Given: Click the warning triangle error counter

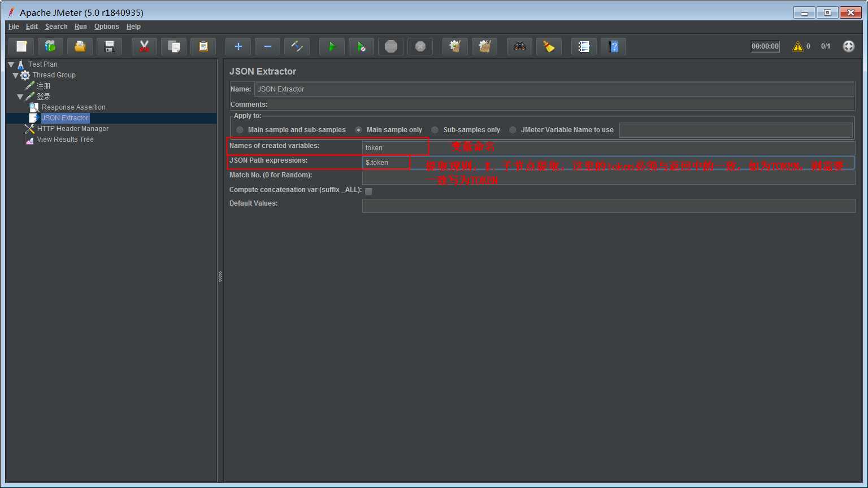Looking at the screenshot, I should [x=798, y=46].
